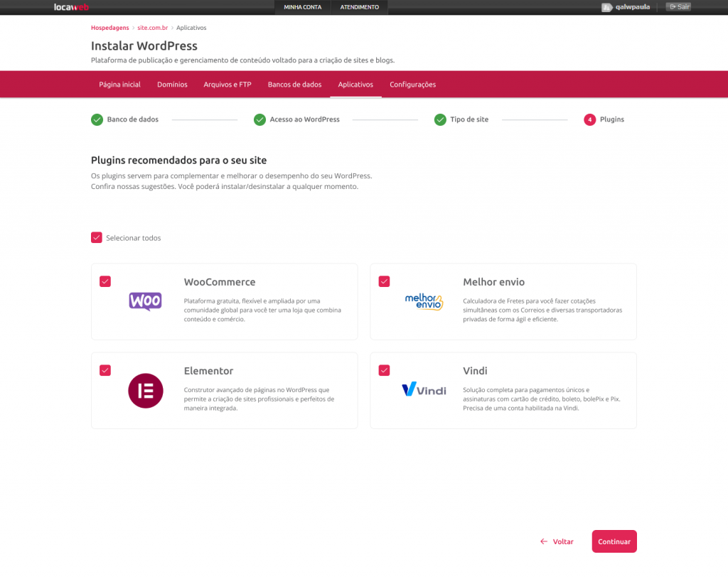Click the Instalar WordPress heading
The image size is (728, 579).
(144, 46)
